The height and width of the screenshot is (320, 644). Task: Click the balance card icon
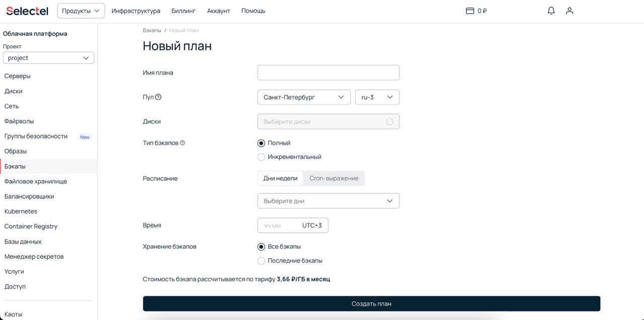[x=470, y=11]
